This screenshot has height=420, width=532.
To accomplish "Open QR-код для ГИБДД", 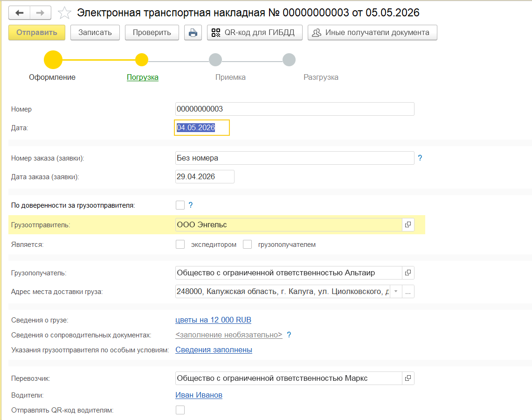I will pos(255,33).
